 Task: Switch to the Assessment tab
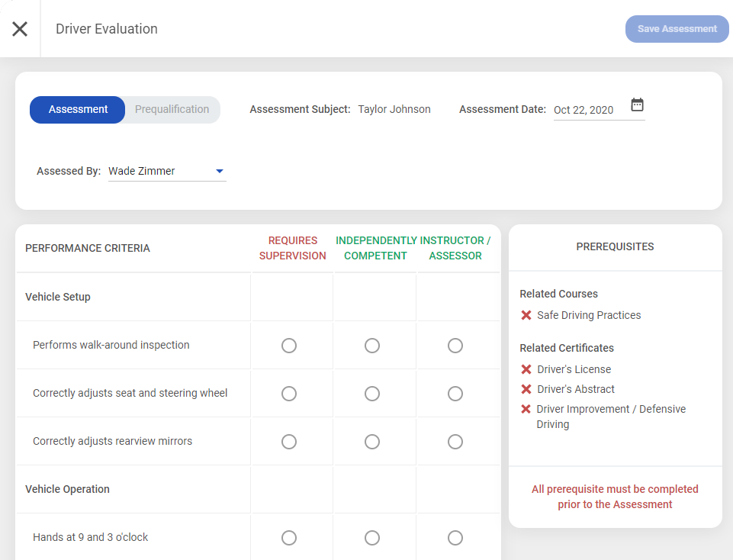(78, 109)
